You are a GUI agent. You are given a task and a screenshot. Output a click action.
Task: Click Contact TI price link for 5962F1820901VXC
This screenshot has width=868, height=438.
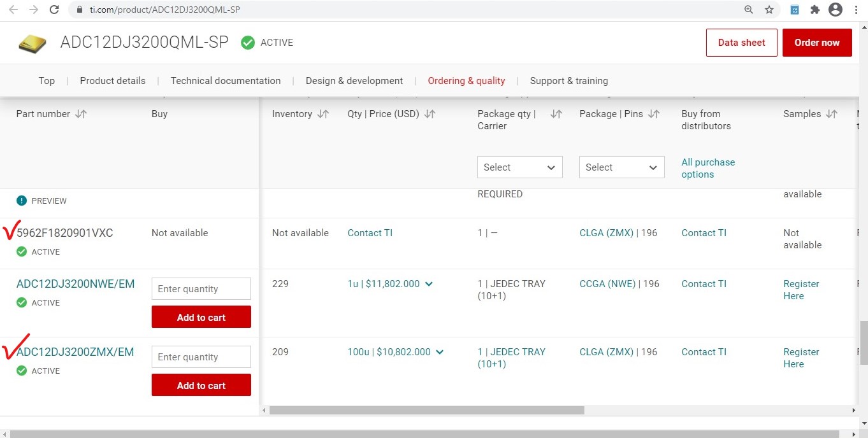point(370,233)
